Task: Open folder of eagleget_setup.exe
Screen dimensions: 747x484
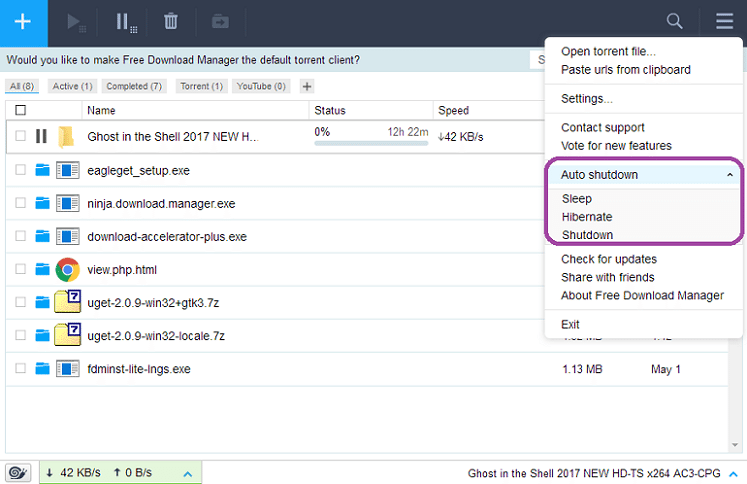Action: tap(42, 170)
